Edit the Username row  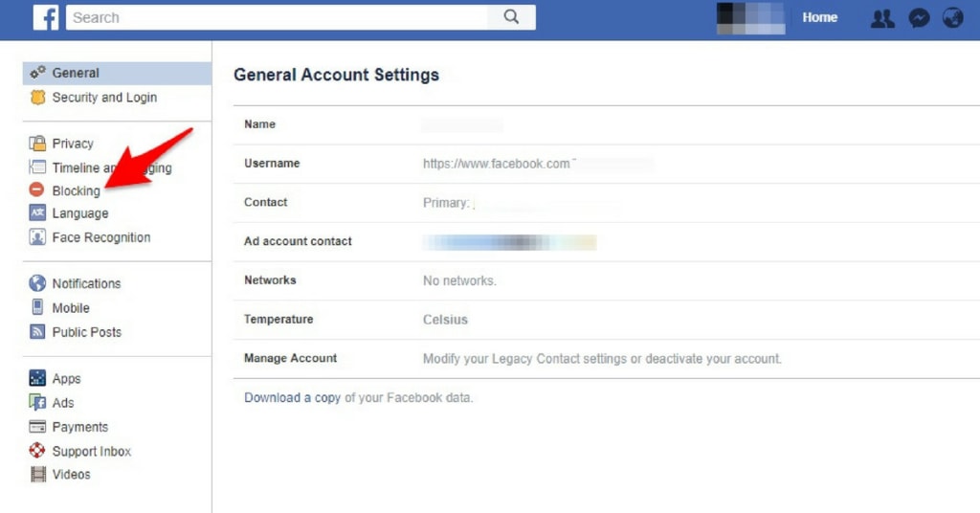pyautogui.click(x=606, y=164)
